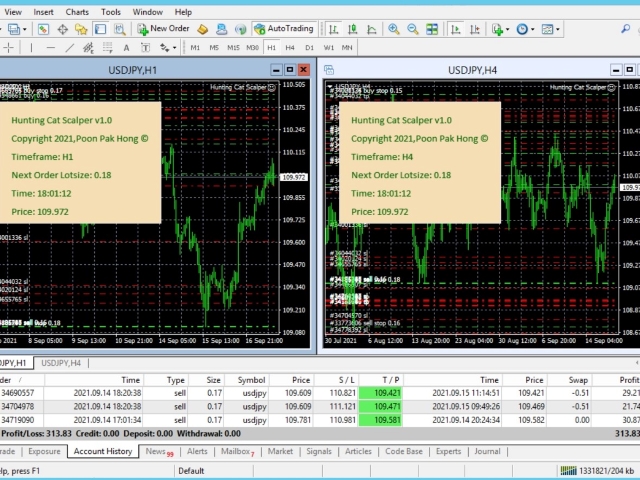The height and width of the screenshot is (480, 640).
Task: Click the signals globe icon
Action: click(x=240, y=29)
